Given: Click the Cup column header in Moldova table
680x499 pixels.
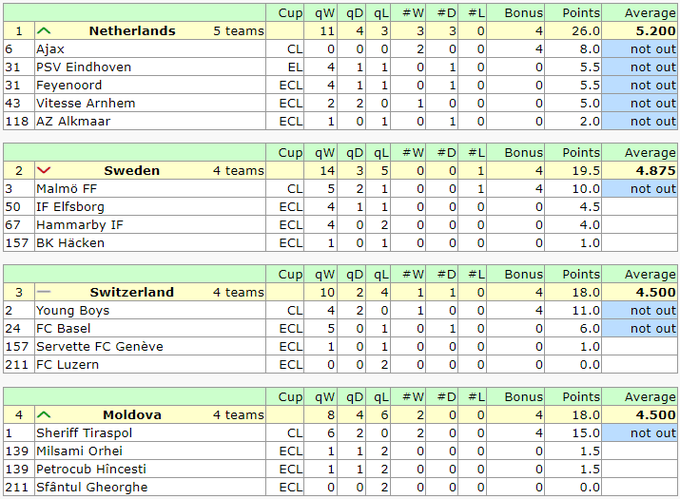Looking at the screenshot, I should 290,397.
